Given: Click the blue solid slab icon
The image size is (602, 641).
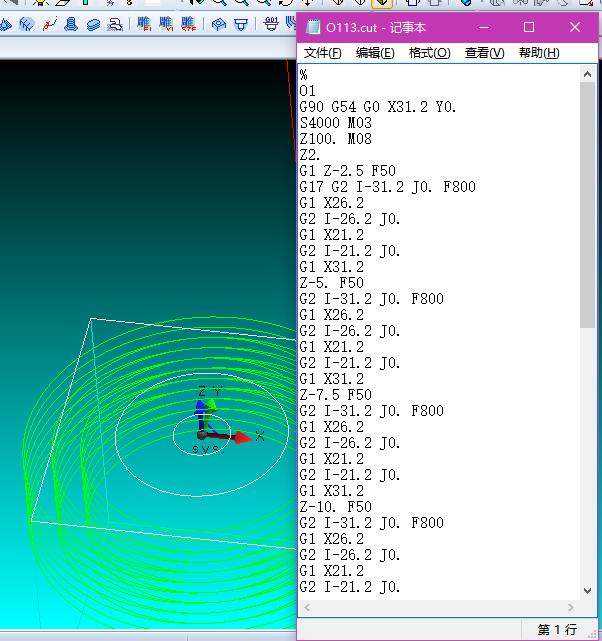Looking at the screenshot, I should (93, 24).
